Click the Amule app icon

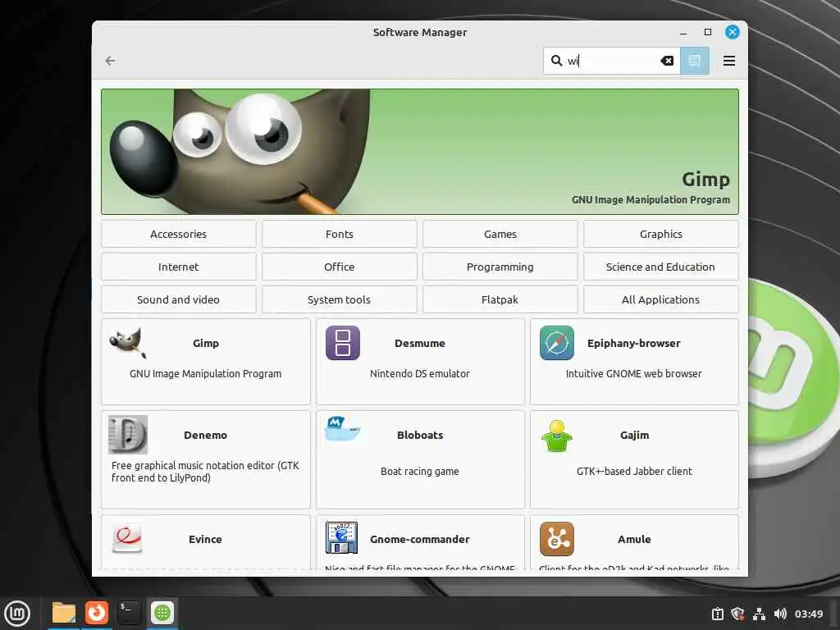coord(557,539)
